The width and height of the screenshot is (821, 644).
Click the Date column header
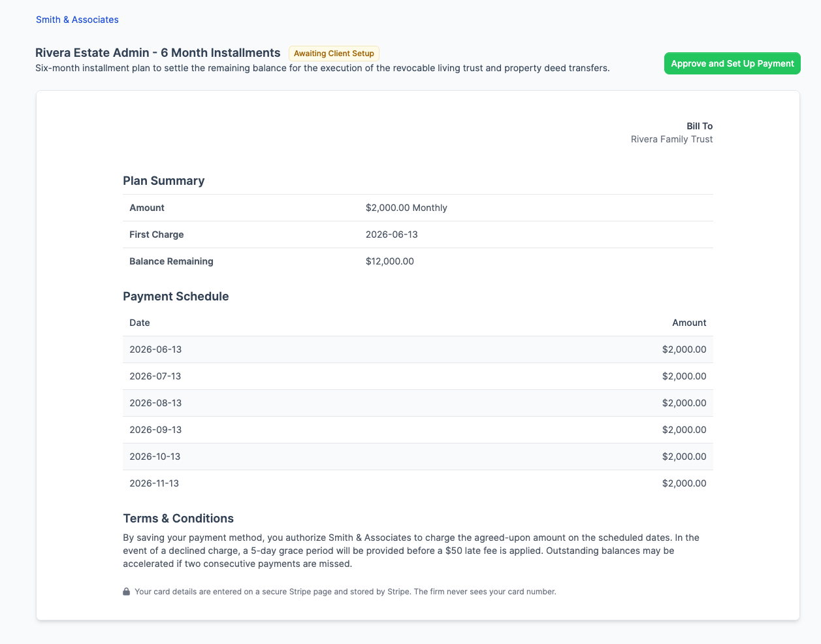140,323
